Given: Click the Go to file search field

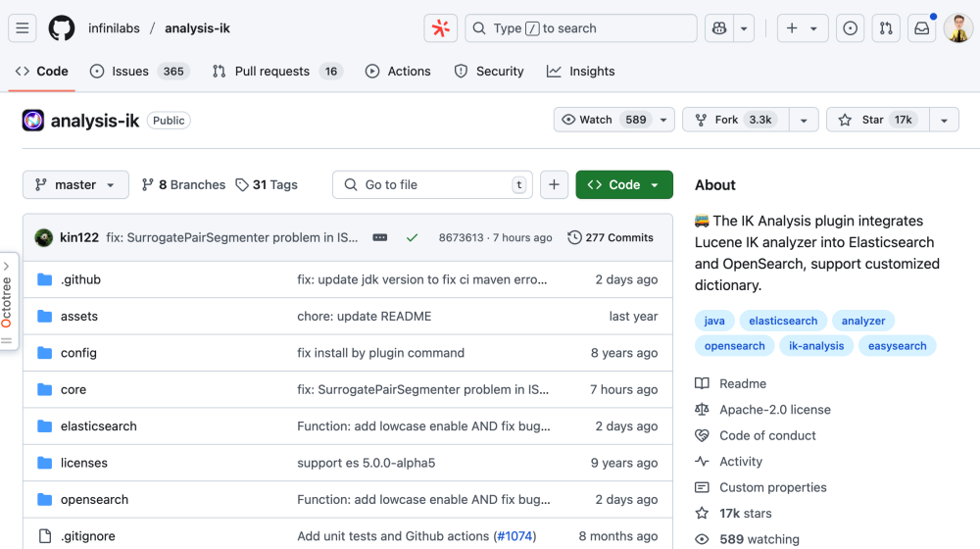Looking at the screenshot, I should [x=431, y=184].
